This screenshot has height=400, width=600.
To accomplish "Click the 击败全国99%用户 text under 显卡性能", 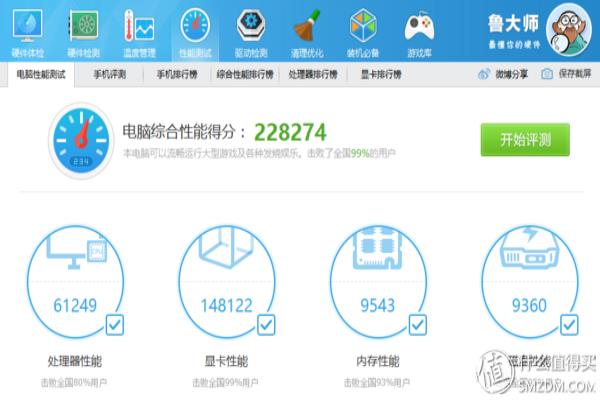I will click(225, 382).
